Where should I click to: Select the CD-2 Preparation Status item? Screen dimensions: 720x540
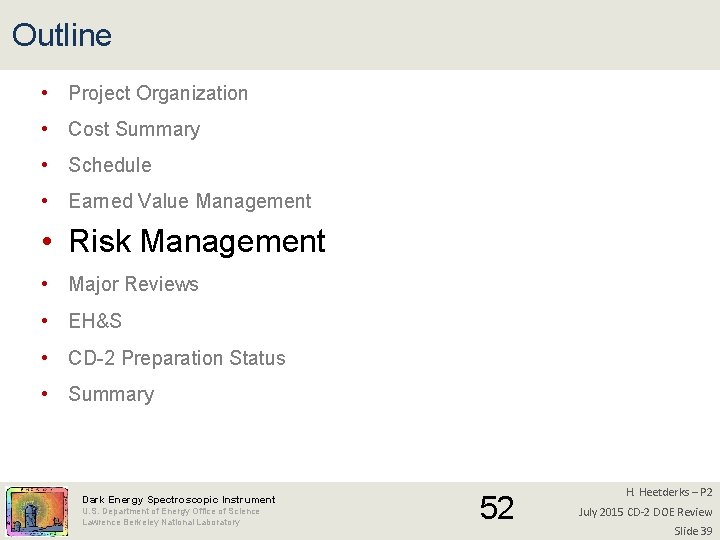[177, 358]
